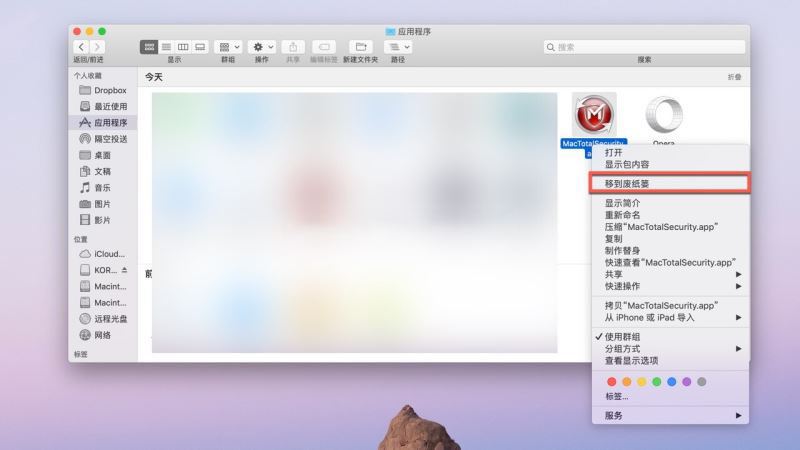Open 桌面 desktop folder in sidebar
This screenshot has width=800, height=450.
coord(103,156)
